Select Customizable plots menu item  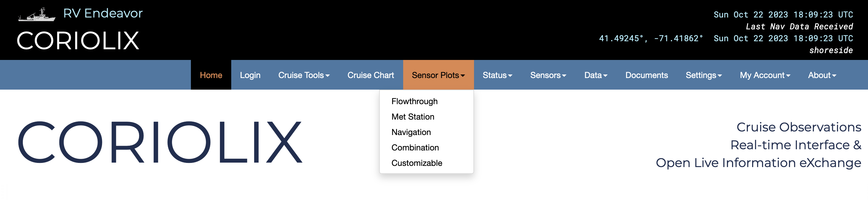417,163
